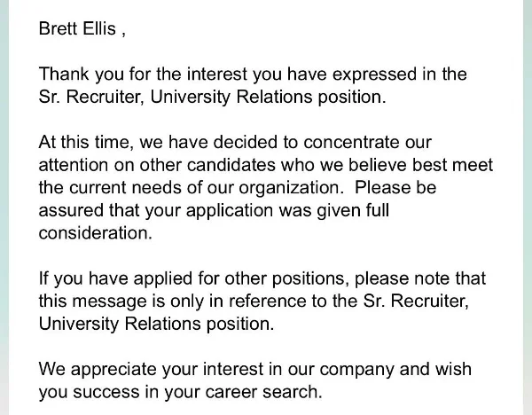Click the words "Please be"
This screenshot has height=415, width=532.
(x=395, y=187)
